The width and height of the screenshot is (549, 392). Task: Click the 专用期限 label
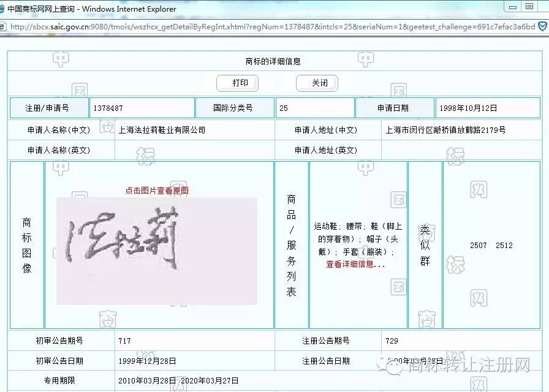(x=59, y=380)
